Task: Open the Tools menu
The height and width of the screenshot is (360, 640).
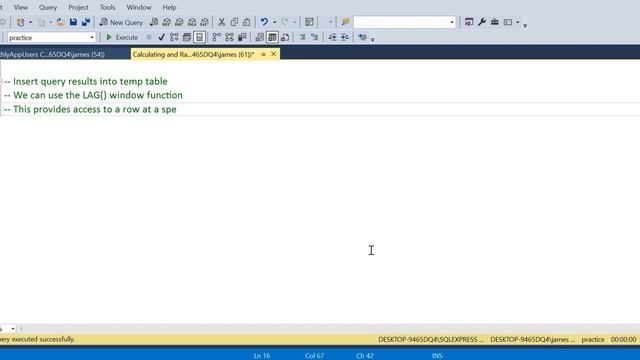Action: coord(107,7)
